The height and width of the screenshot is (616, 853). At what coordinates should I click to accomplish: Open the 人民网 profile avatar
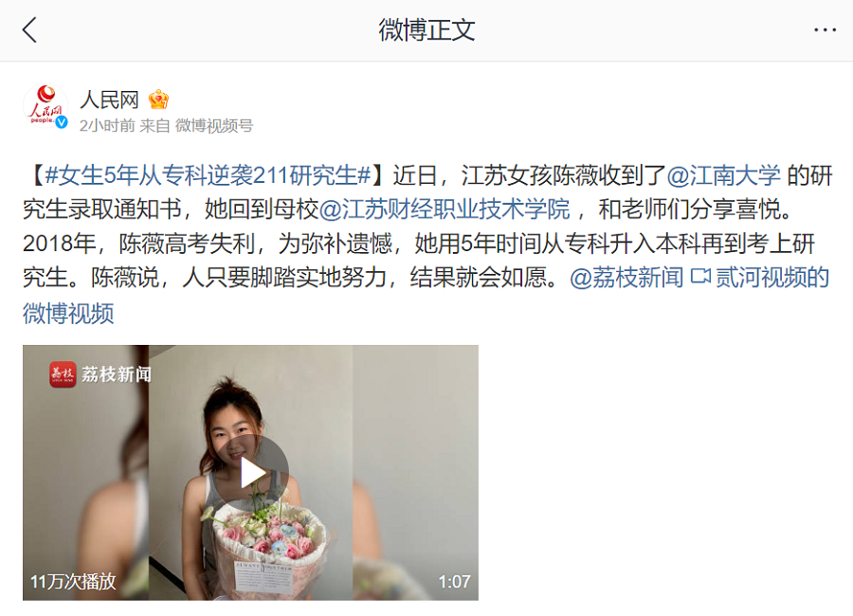(45, 107)
